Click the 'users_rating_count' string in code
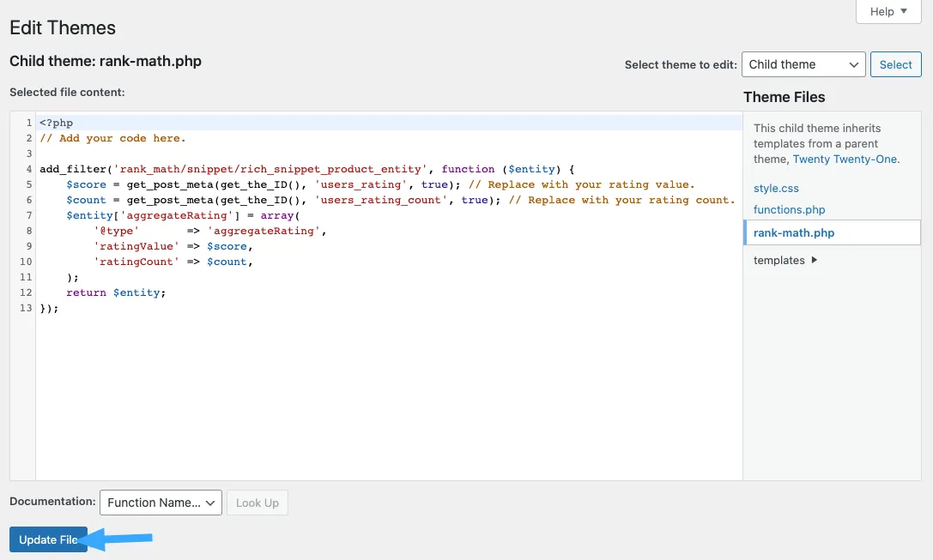Viewport: 933px width, 560px height. click(x=381, y=201)
